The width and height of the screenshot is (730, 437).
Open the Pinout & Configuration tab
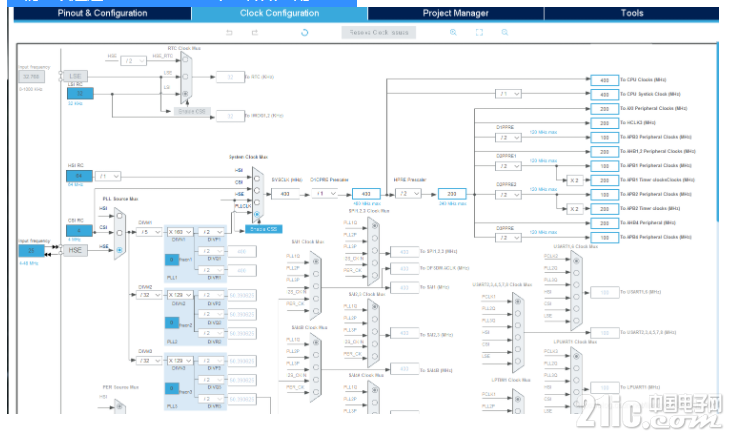pyautogui.click(x=102, y=13)
